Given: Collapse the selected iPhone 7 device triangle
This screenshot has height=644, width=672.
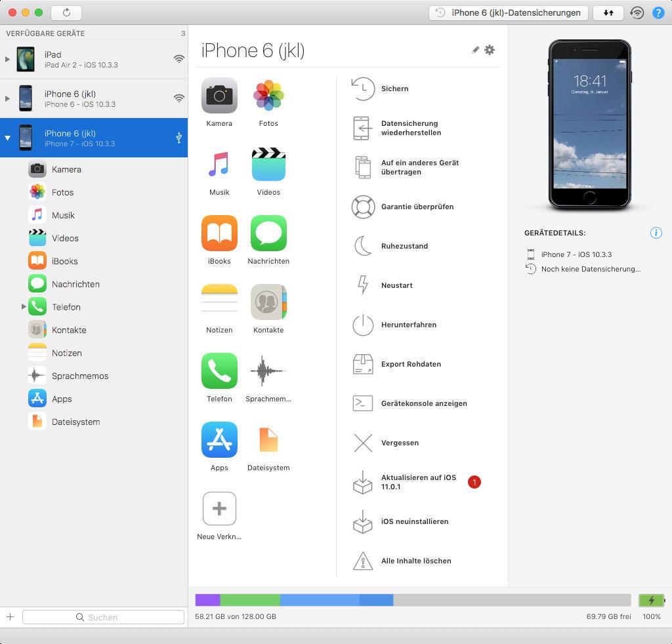Looking at the screenshot, I should [x=7, y=138].
